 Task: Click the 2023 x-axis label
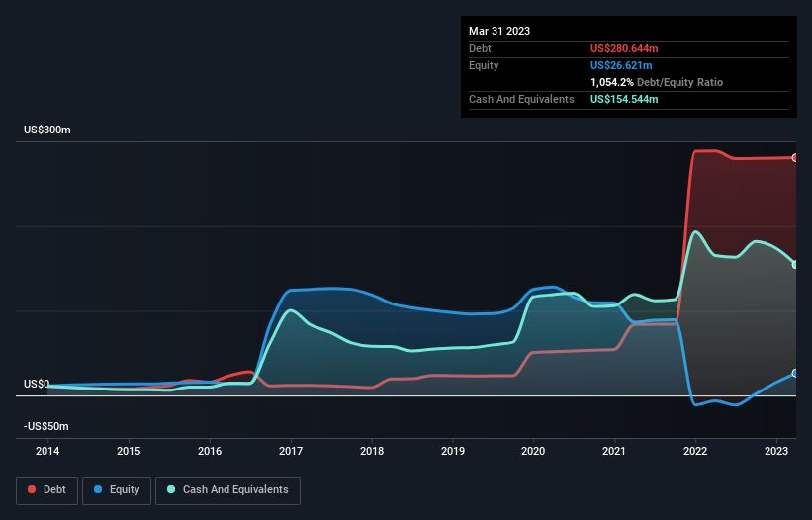(776, 451)
